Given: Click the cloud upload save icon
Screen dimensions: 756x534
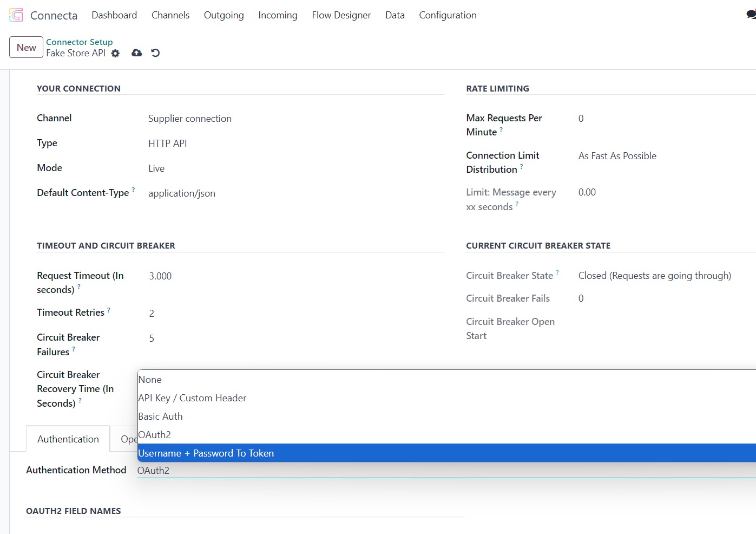Looking at the screenshot, I should pyautogui.click(x=137, y=53).
